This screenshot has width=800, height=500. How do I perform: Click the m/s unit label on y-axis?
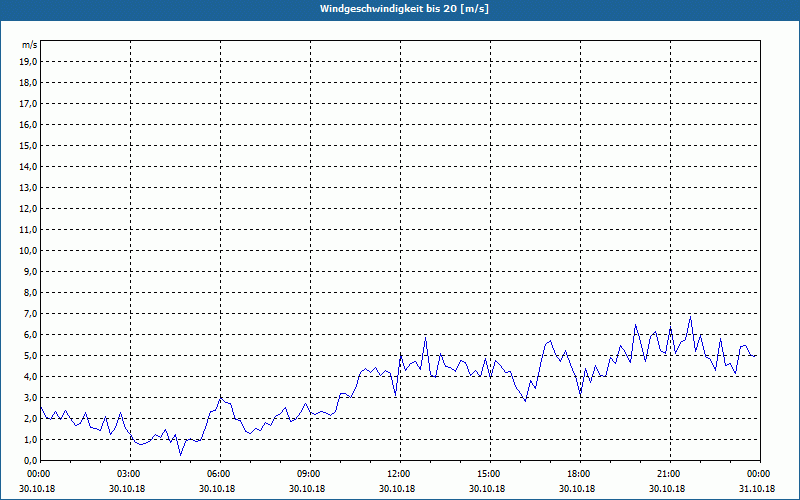(x=30, y=45)
